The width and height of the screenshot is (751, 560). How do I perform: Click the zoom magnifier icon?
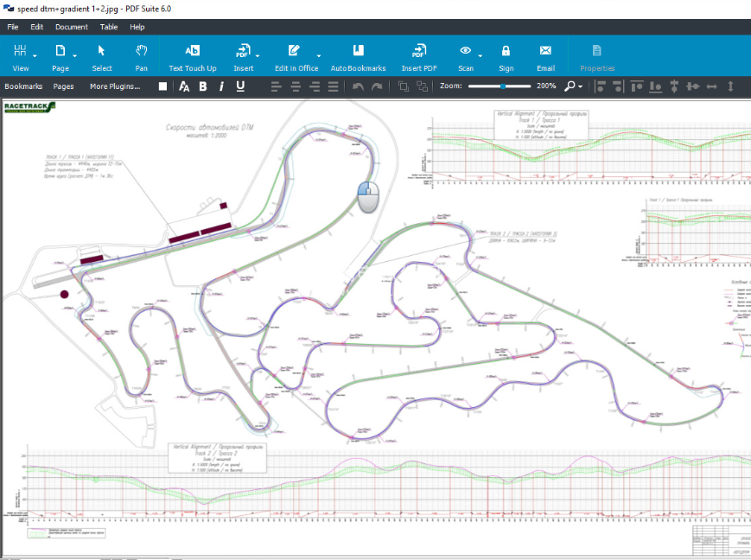(x=570, y=86)
